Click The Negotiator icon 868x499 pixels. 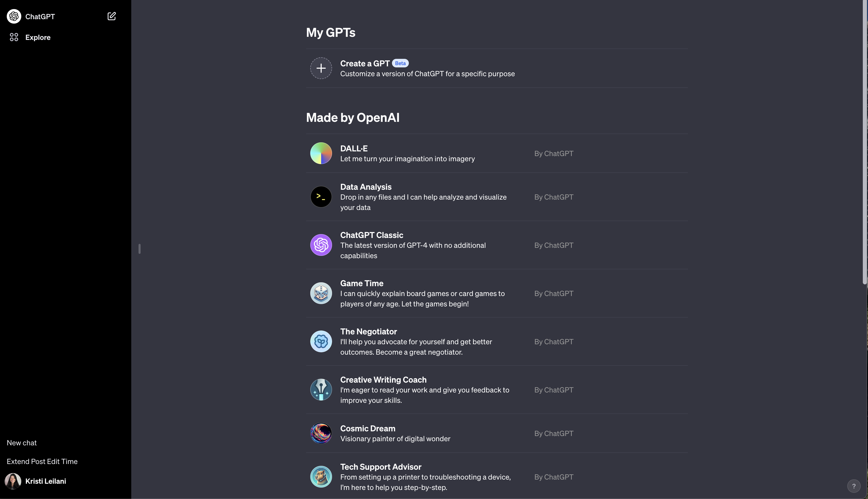coord(321,341)
